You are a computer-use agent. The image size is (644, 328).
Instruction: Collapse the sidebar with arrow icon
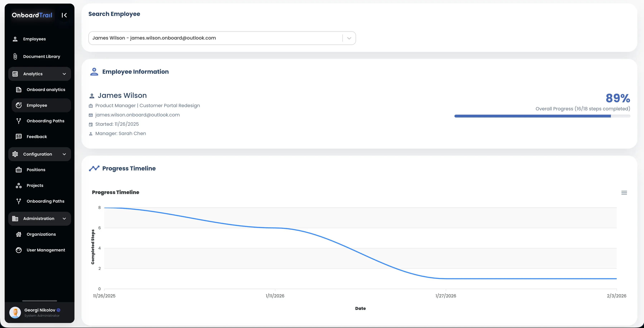(64, 15)
